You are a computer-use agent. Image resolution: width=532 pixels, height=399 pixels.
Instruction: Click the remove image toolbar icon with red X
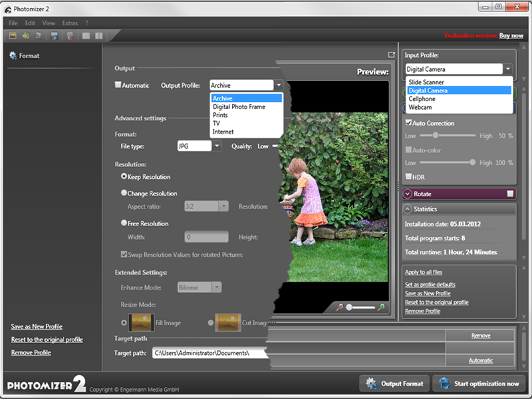[70, 36]
